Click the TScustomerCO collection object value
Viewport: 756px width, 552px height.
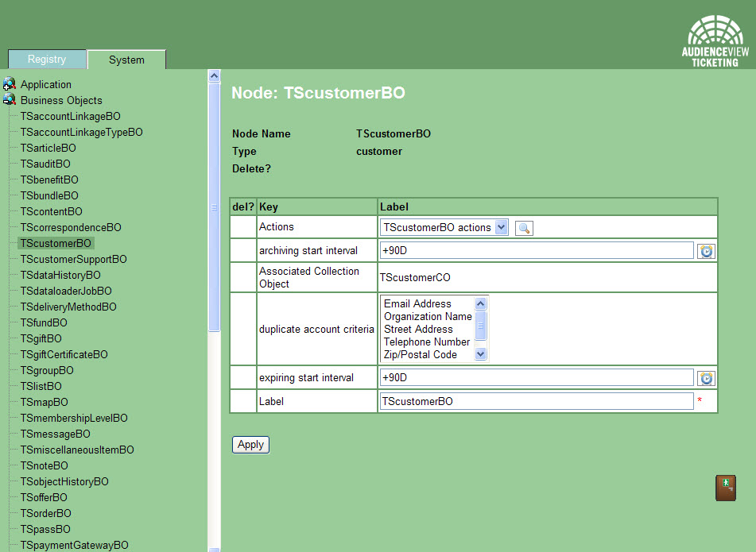coord(415,277)
